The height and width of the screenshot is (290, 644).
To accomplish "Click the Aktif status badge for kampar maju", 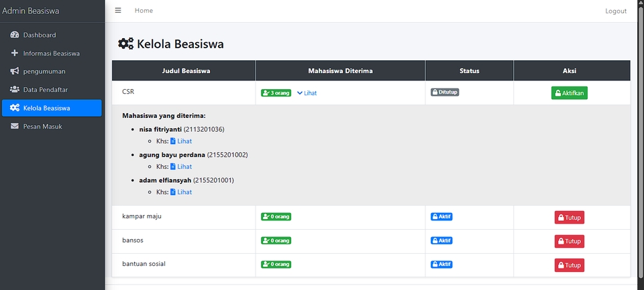I will (x=441, y=216).
